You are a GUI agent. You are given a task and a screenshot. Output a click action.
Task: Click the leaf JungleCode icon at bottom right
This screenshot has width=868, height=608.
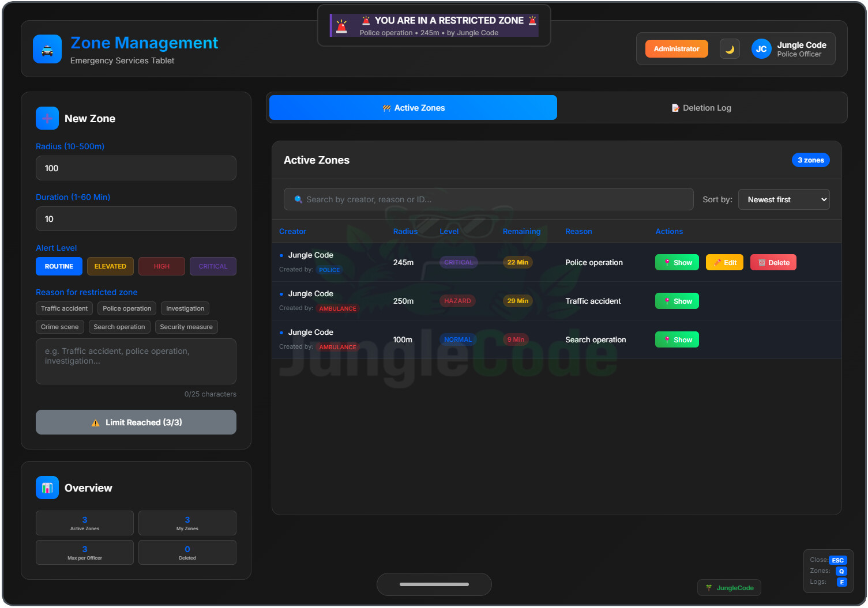click(708, 587)
